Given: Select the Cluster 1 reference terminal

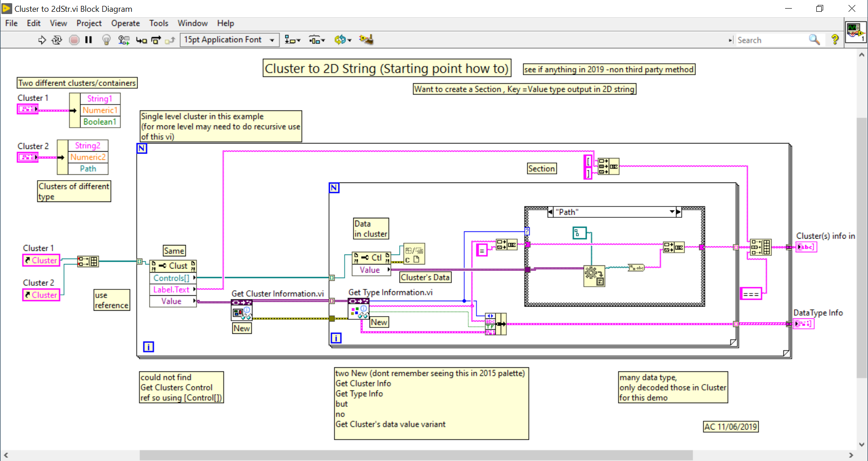Looking at the screenshot, I should [x=41, y=260].
